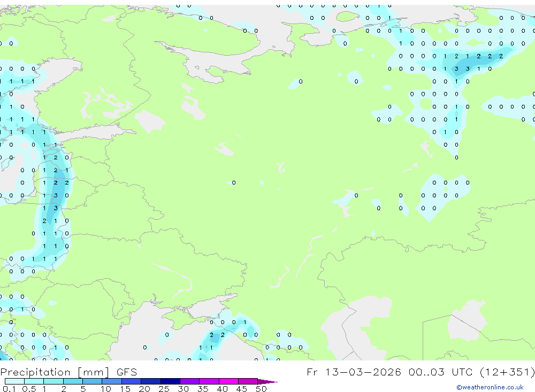Click the 2–5 mm light blue legend swatch
The image size is (535, 392).
[73, 381]
